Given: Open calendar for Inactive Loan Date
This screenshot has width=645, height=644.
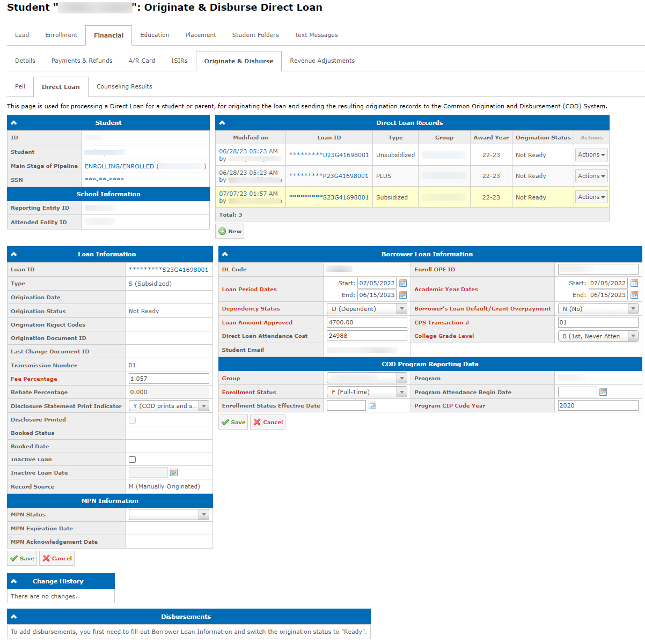Looking at the screenshot, I should click(173, 472).
